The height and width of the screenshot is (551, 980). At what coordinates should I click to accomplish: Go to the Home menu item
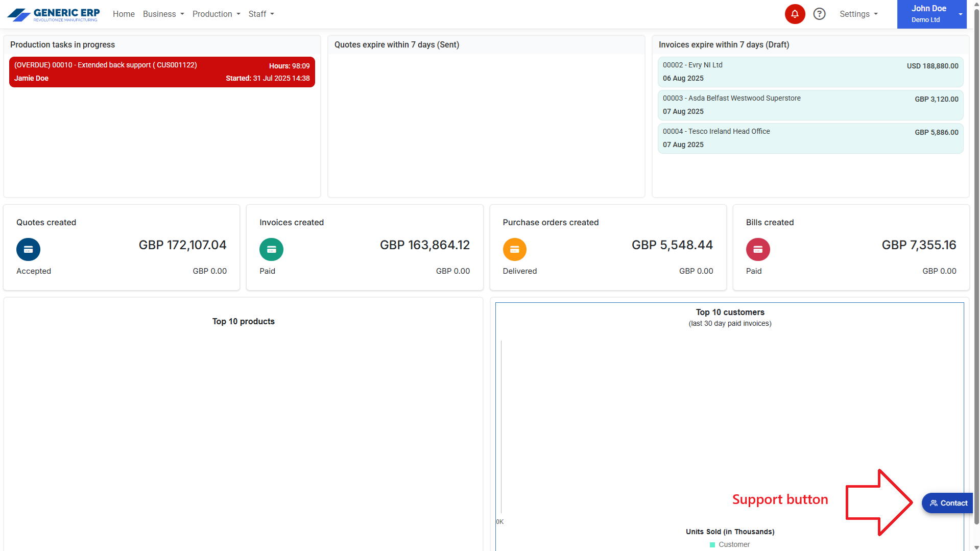(124, 14)
